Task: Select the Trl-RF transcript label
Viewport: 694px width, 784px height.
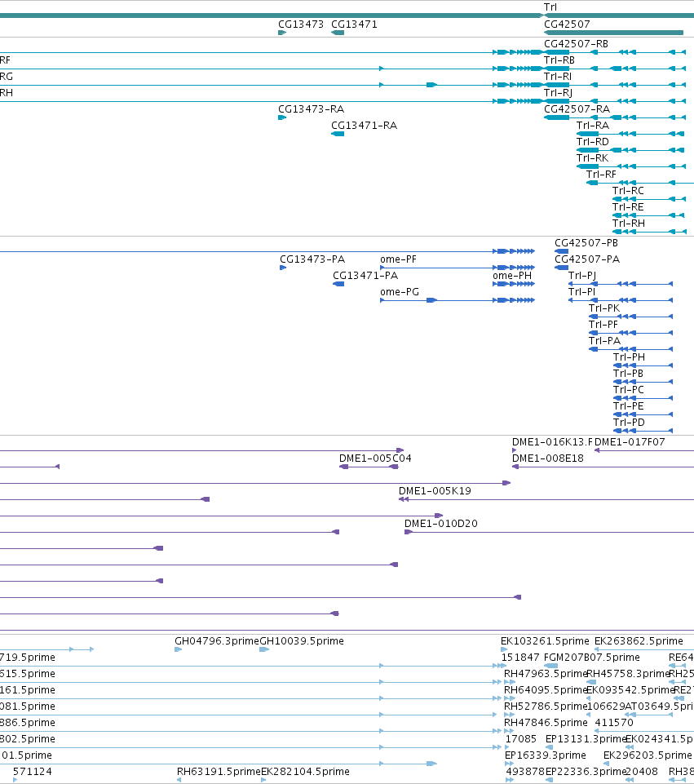Action: (601, 175)
